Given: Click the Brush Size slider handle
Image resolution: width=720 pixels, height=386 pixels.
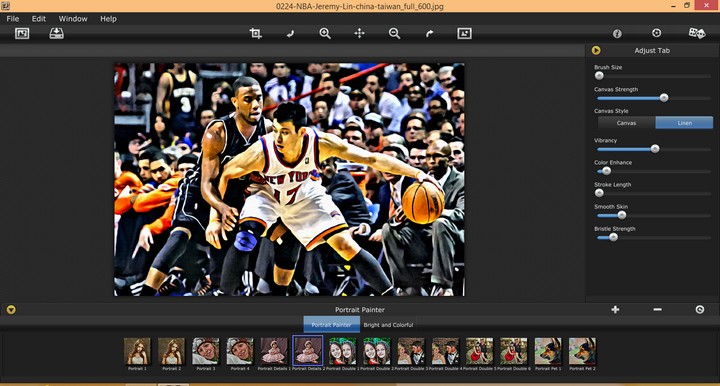Looking at the screenshot, I should click(599, 76).
